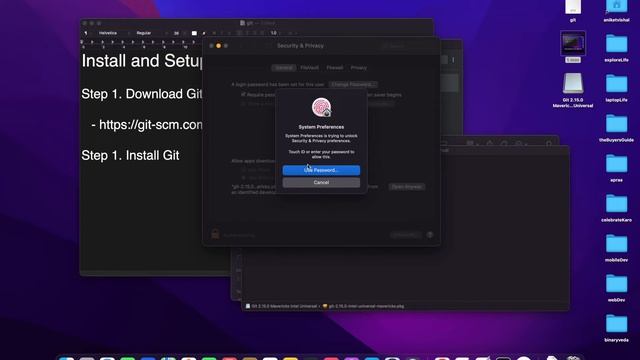Click the Advanced button in Security & Privacy
This screenshot has width=640, height=360.
(405, 235)
